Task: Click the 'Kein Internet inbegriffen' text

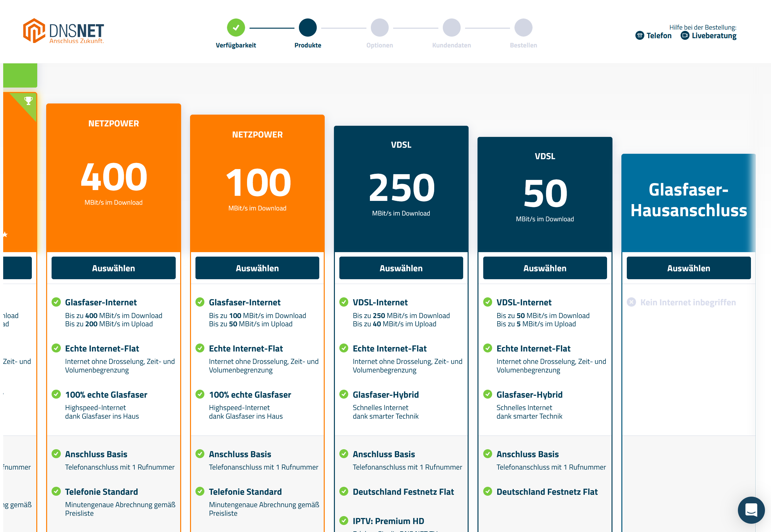Action: [688, 302]
